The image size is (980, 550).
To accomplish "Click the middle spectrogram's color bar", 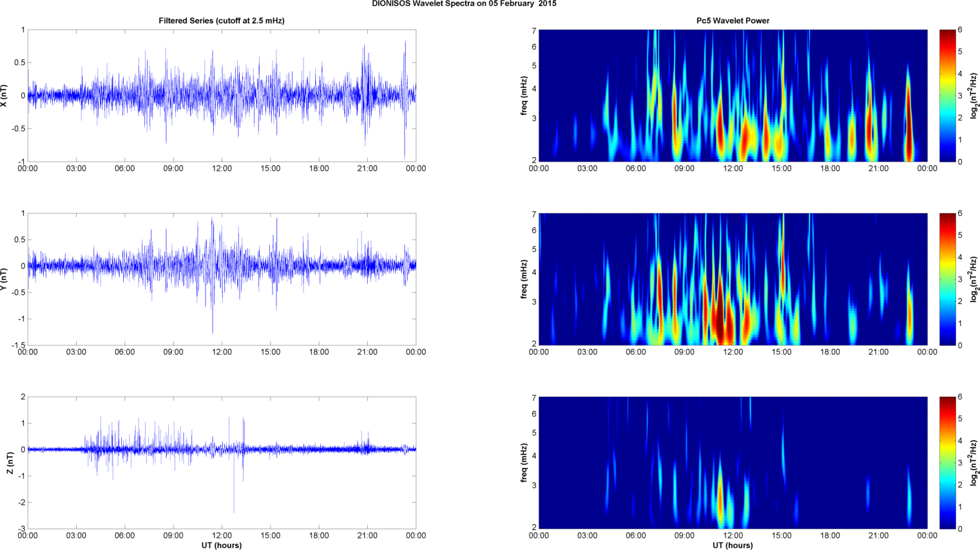I will pos(947,279).
